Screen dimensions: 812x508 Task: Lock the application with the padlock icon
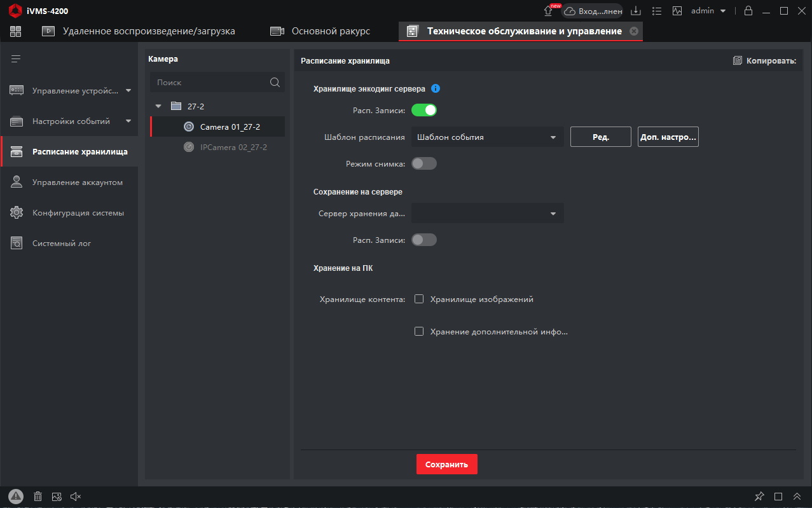click(748, 11)
